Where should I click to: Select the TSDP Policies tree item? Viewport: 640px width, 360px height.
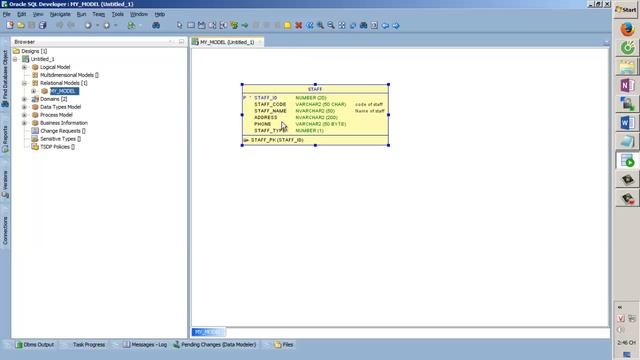click(x=57, y=147)
